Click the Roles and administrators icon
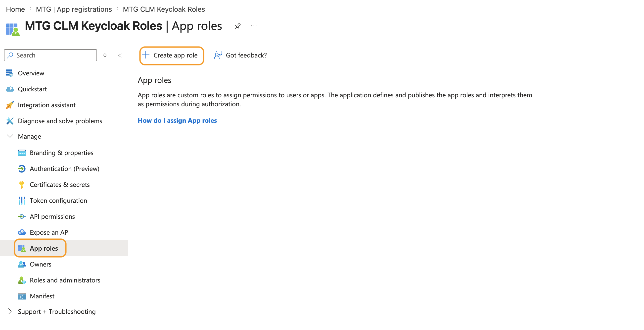The image size is (644, 330). [x=22, y=280]
